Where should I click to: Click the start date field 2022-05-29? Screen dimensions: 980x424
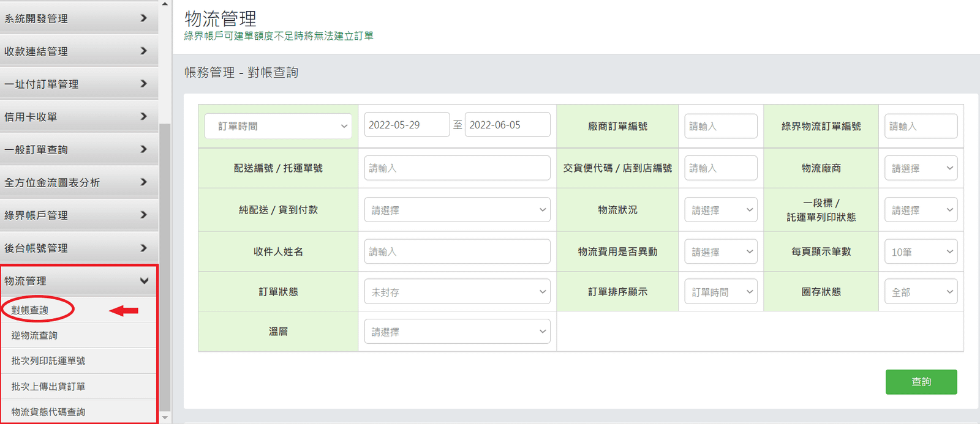pyautogui.click(x=407, y=125)
